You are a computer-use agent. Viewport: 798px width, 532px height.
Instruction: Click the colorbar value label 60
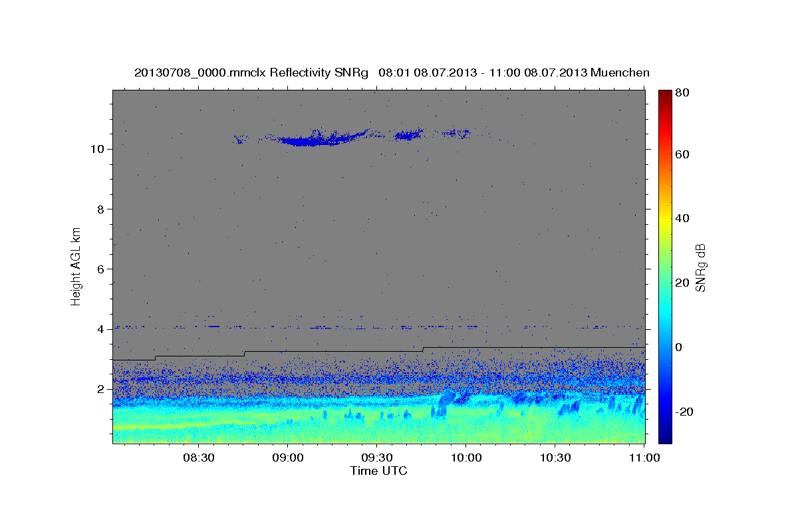click(682, 154)
